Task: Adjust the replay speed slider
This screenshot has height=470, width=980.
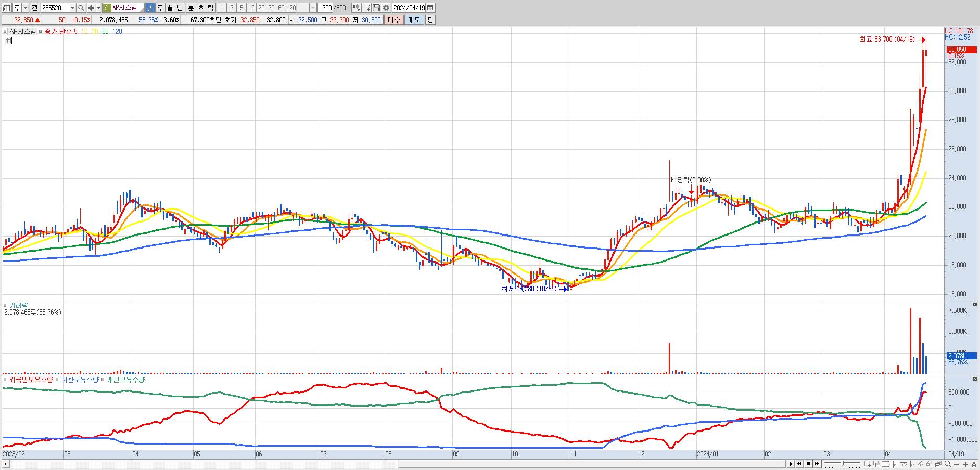Action: 842,464
